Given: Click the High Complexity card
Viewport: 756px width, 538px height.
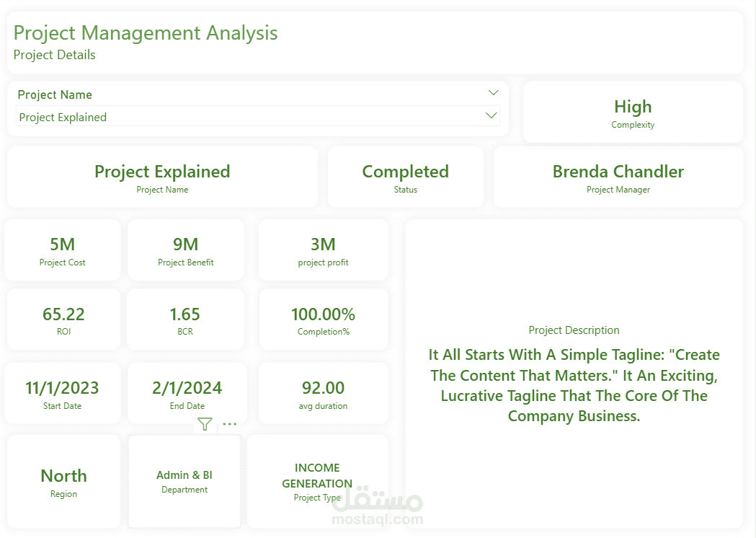Looking at the screenshot, I should coord(633,113).
